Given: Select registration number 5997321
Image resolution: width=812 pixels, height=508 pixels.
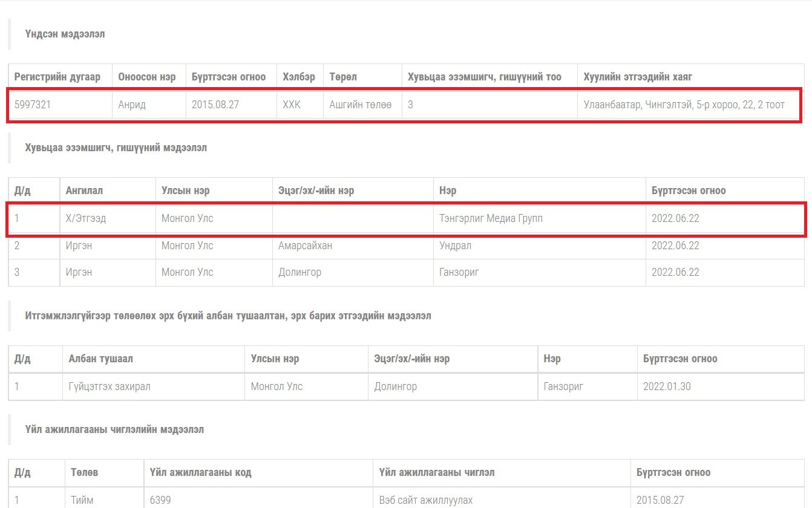Looking at the screenshot, I should click(33, 105).
